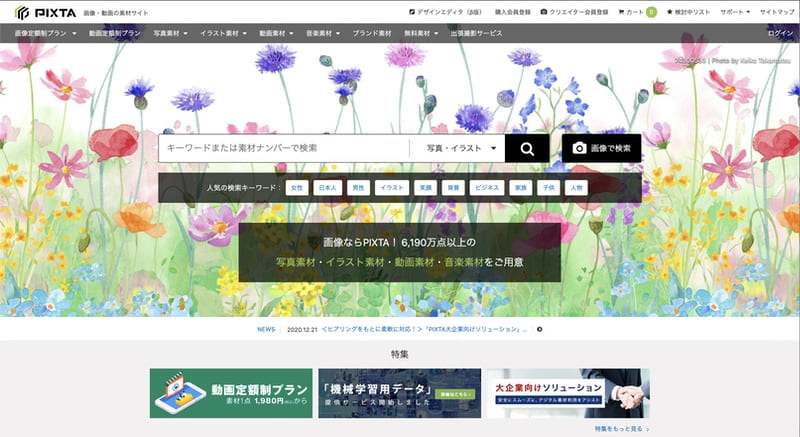Image resolution: width=800 pixels, height=437 pixels.
Task: Expand the サポート dropdown
Action: tap(735, 12)
